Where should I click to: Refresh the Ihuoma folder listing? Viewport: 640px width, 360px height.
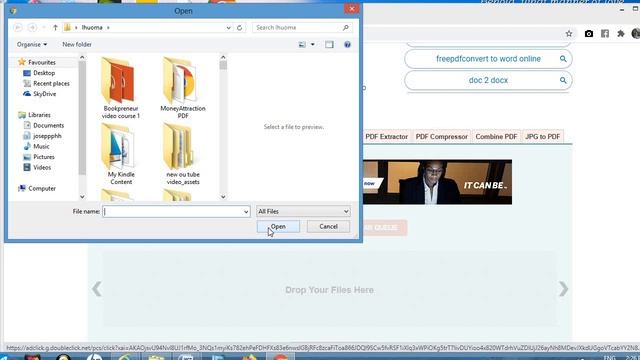(x=240, y=27)
